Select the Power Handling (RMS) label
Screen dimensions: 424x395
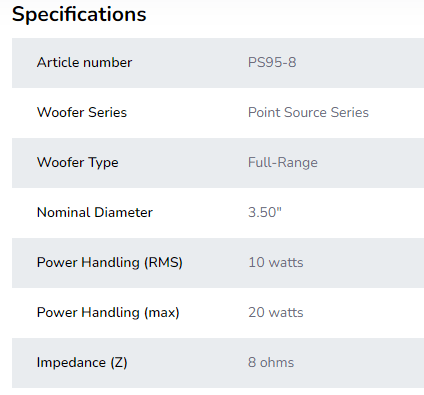point(110,263)
